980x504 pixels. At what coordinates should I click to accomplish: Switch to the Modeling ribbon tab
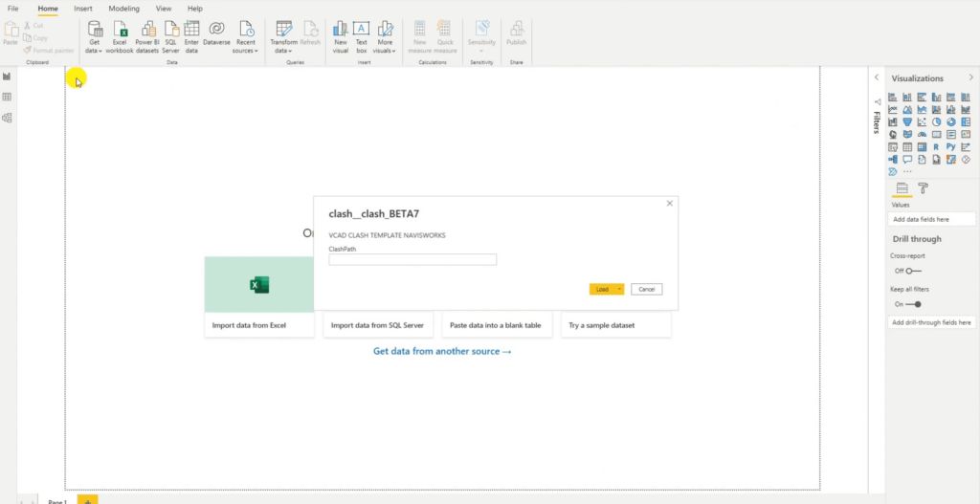123,9
